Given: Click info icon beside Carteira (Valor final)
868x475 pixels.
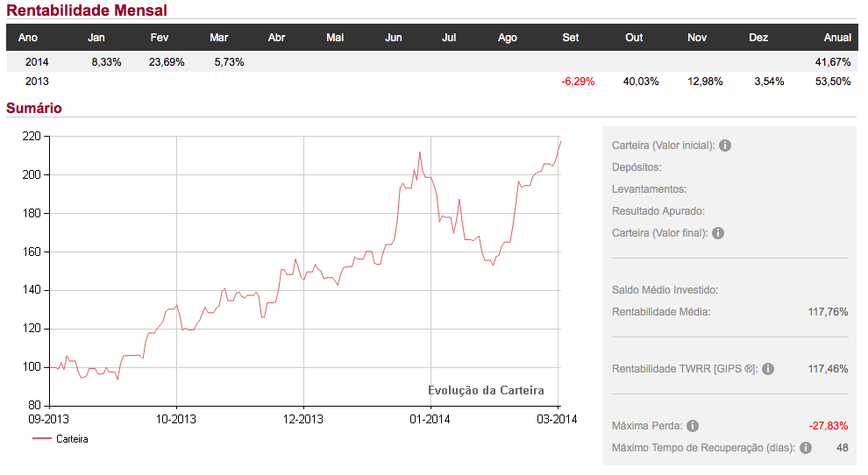Looking at the screenshot, I should [x=718, y=233].
